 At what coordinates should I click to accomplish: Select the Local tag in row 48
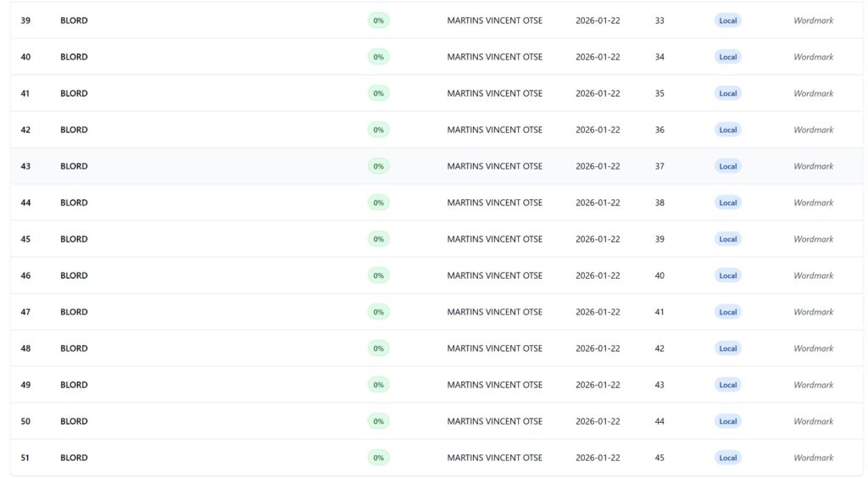click(x=727, y=348)
